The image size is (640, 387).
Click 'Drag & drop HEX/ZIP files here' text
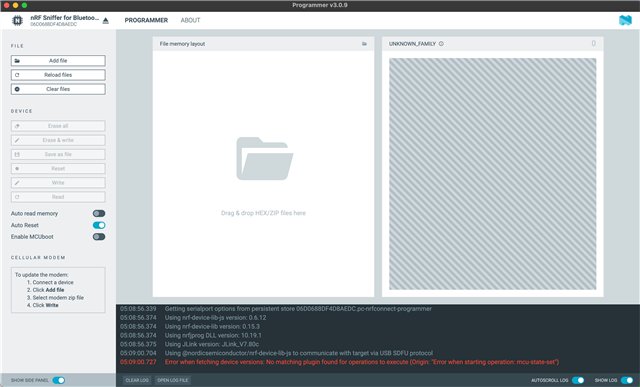(263, 213)
